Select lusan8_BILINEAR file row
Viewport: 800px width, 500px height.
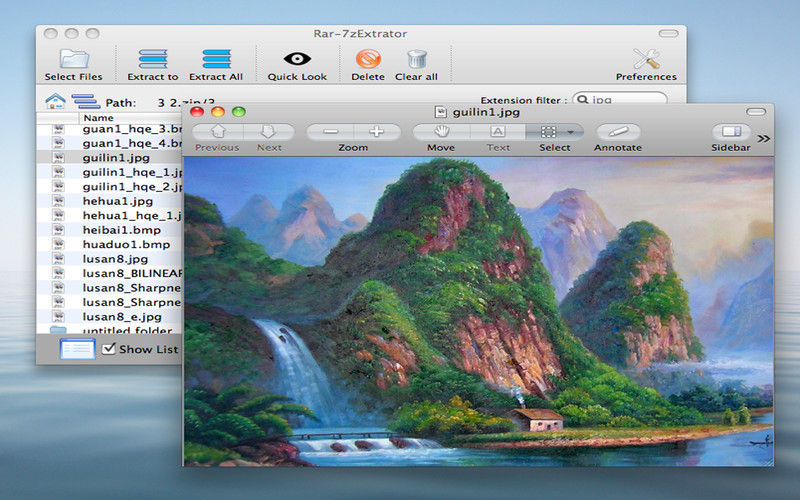109,273
